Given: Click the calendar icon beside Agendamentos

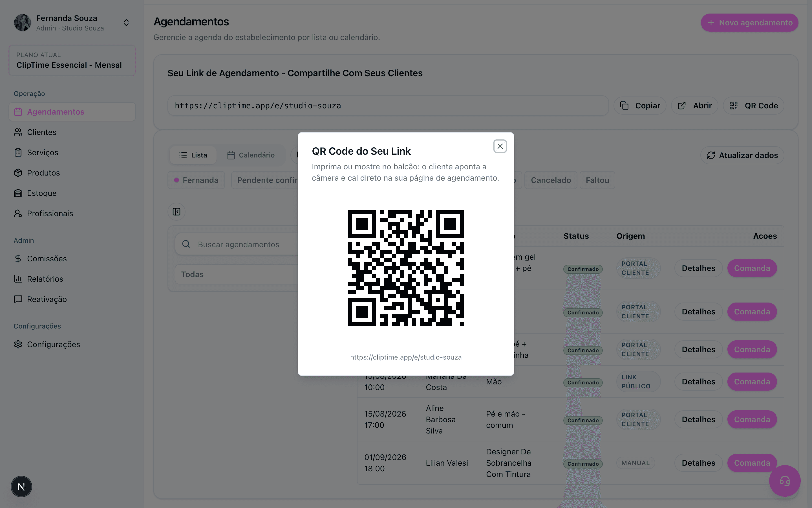Looking at the screenshot, I should pyautogui.click(x=18, y=112).
